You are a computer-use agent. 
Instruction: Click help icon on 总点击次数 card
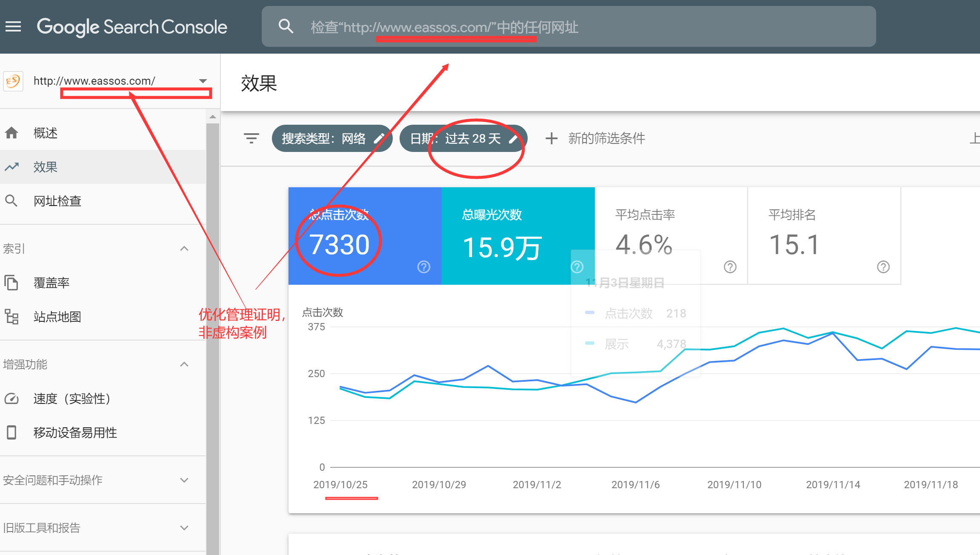pos(424,267)
